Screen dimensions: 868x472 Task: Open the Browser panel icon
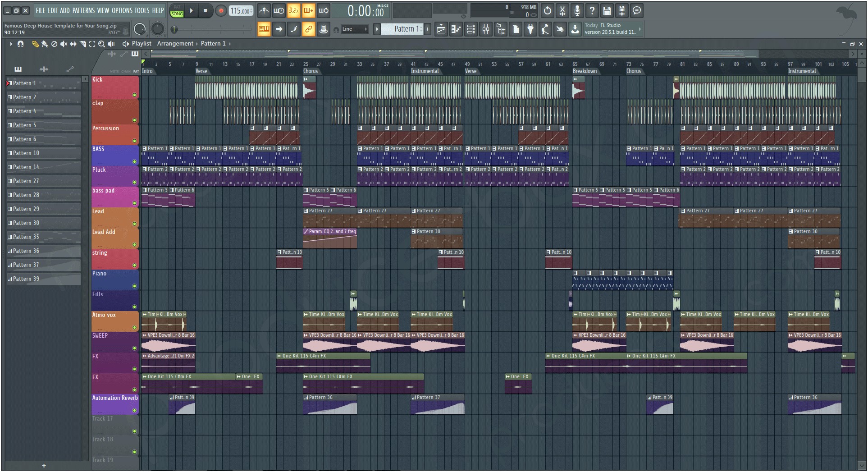coord(501,29)
